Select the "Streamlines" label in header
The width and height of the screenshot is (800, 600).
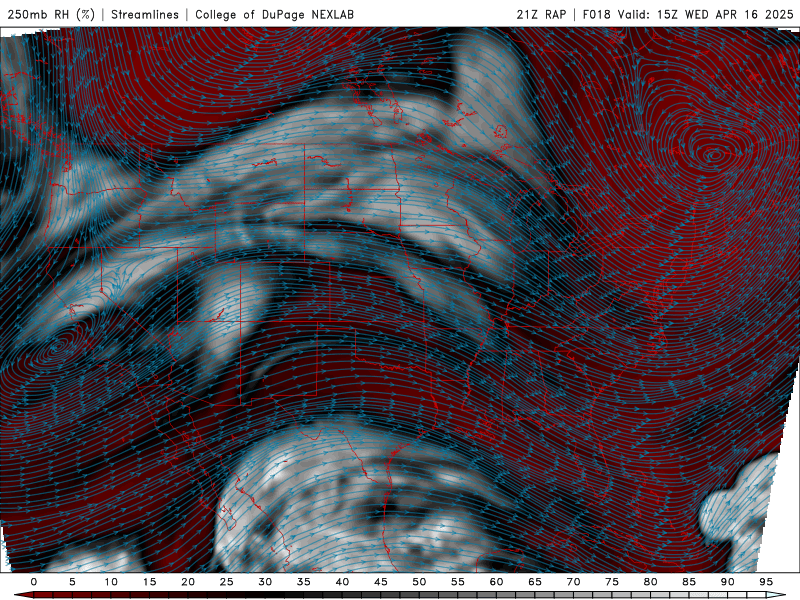pyautogui.click(x=145, y=14)
